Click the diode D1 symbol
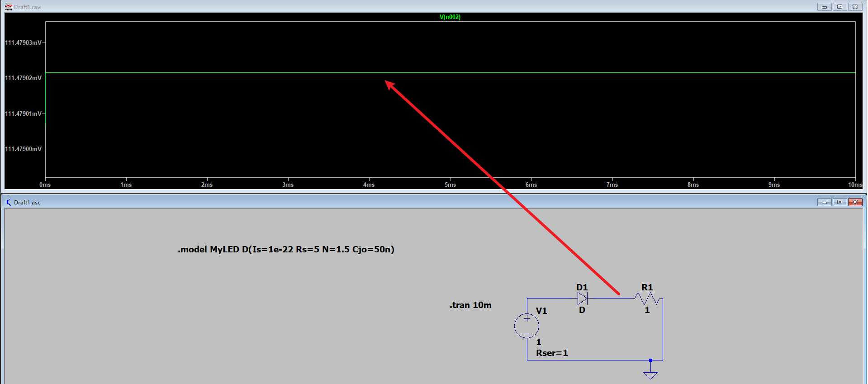868x384 pixels. pos(583,299)
